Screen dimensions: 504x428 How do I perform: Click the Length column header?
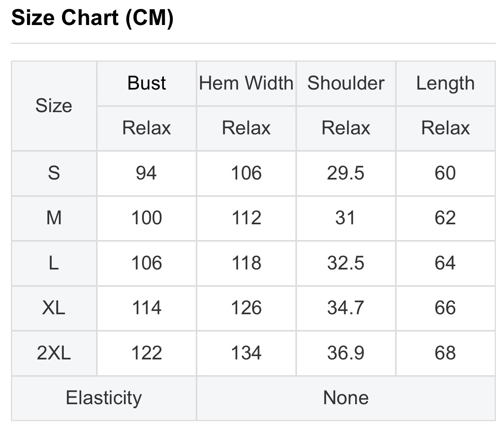tap(445, 83)
